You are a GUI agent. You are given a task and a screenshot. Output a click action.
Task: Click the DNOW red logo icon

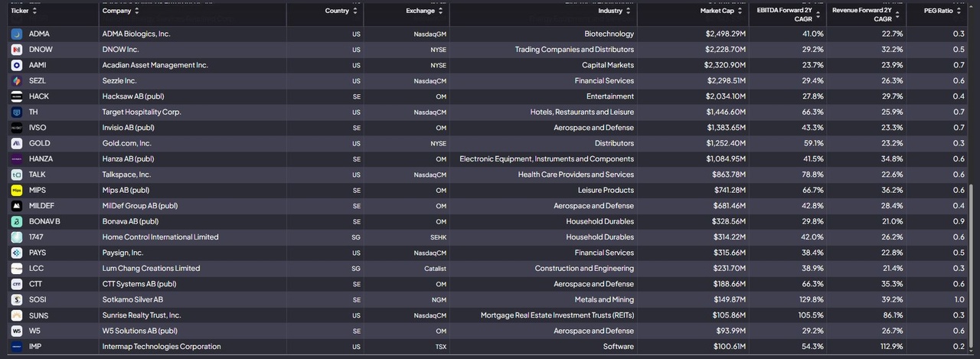[17, 50]
